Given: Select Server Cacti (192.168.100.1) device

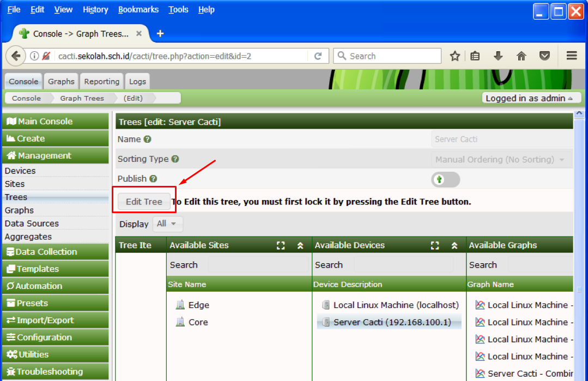Looking at the screenshot, I should [x=391, y=322].
